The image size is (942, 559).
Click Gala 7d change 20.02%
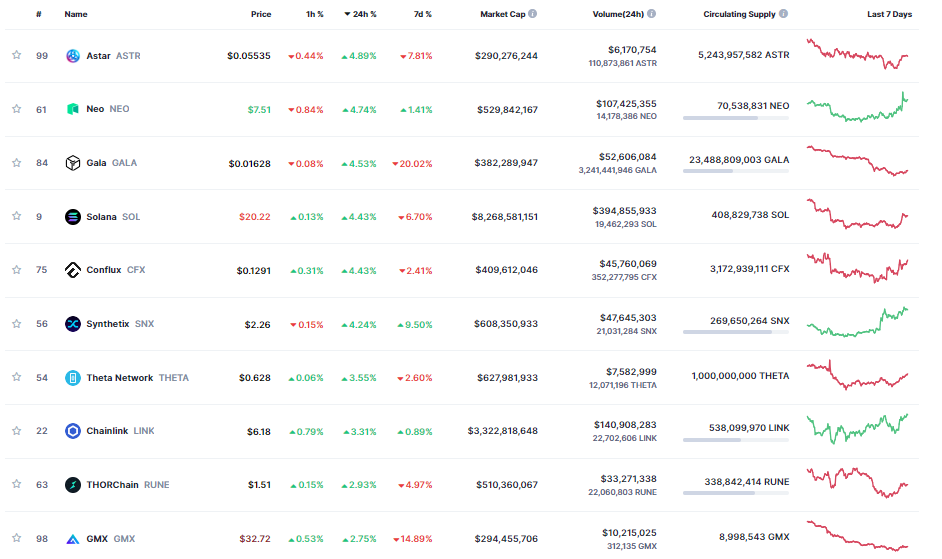pos(412,163)
